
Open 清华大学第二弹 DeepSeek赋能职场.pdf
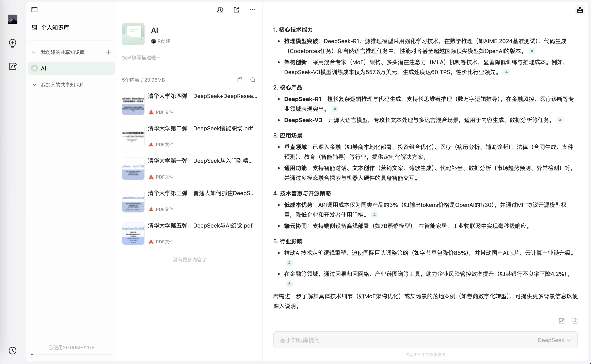[200, 129]
